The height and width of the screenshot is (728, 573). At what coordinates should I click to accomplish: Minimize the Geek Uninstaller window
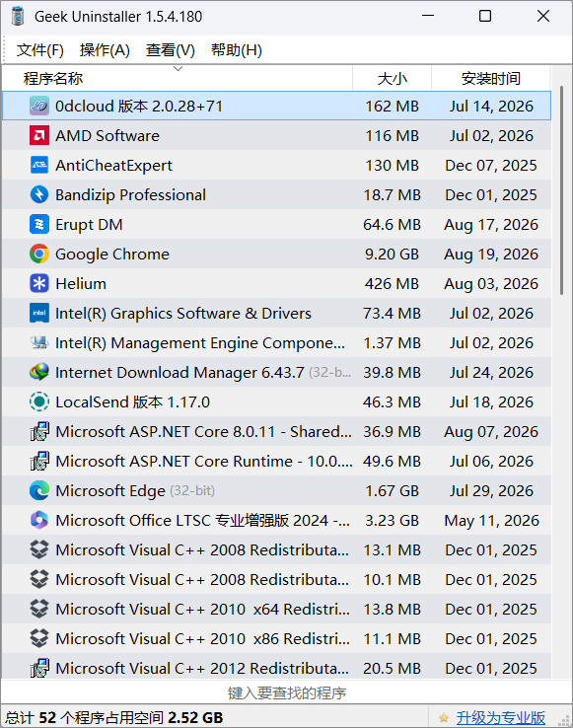click(x=428, y=16)
